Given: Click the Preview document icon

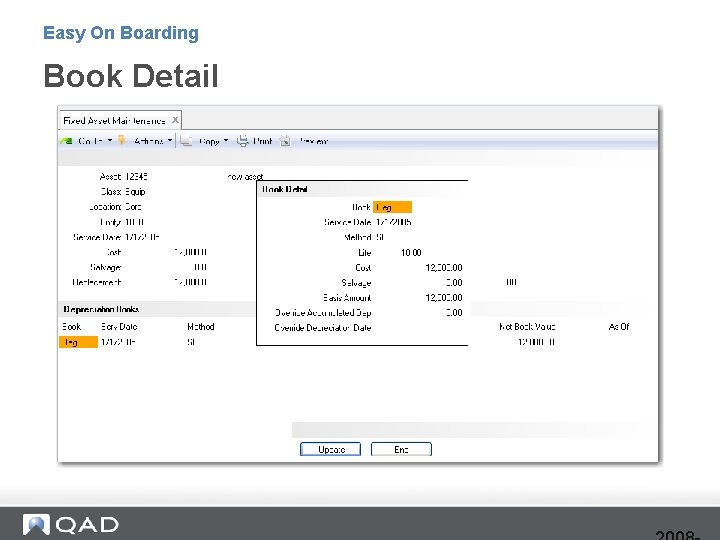Looking at the screenshot, I should click(x=285, y=141).
